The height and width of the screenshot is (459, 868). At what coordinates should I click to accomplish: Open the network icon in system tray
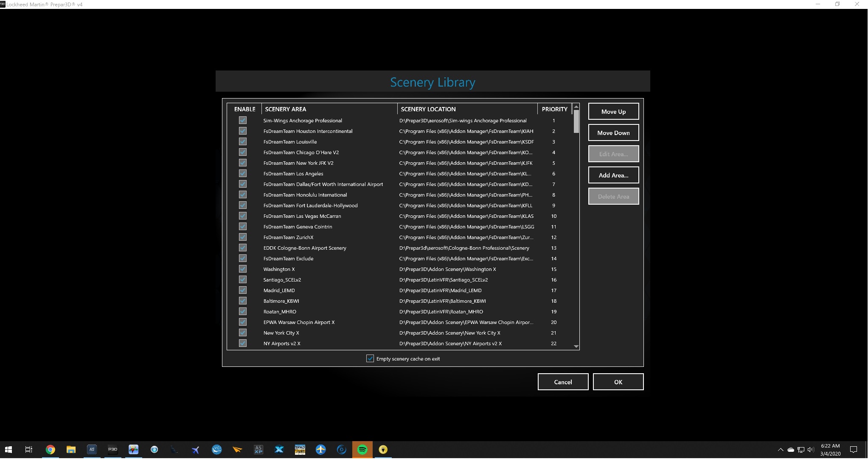[801, 450]
